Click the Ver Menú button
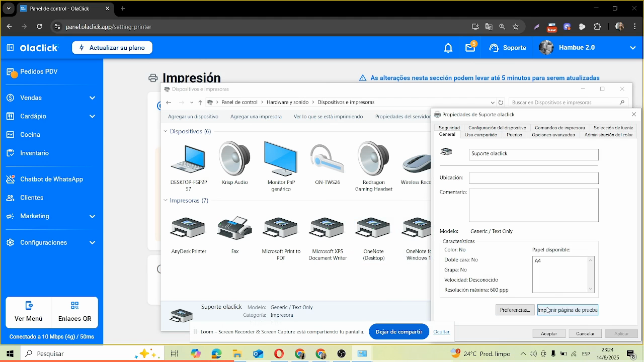This screenshot has width=644, height=362. (x=29, y=312)
